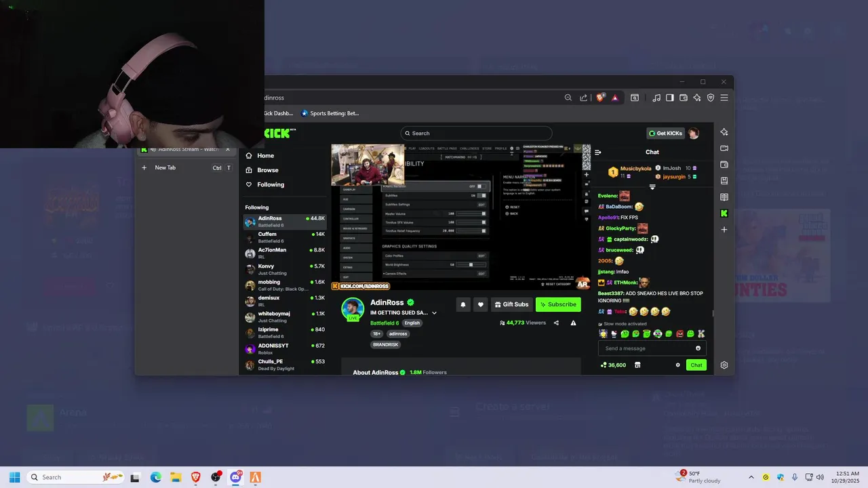868x488 pixels.
Task: Open the emoji picker in message box
Action: point(698,348)
